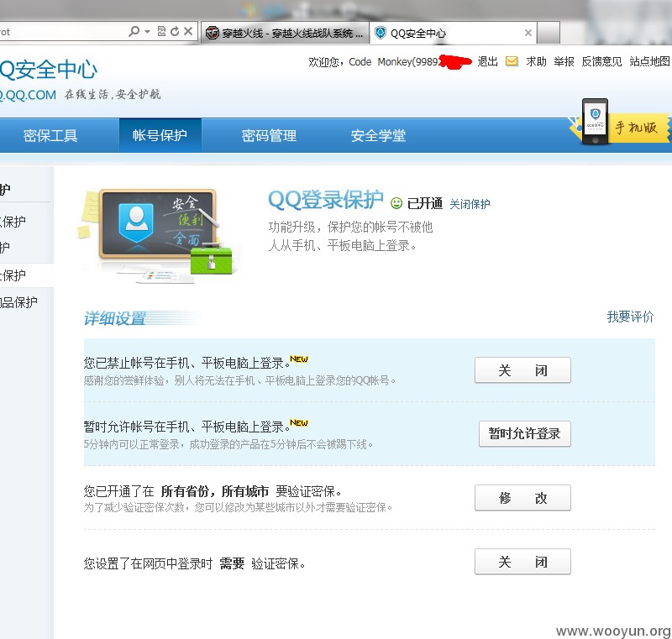Click the 举报 report link
Image resolution: width=672 pixels, height=639 pixels.
coord(564,61)
